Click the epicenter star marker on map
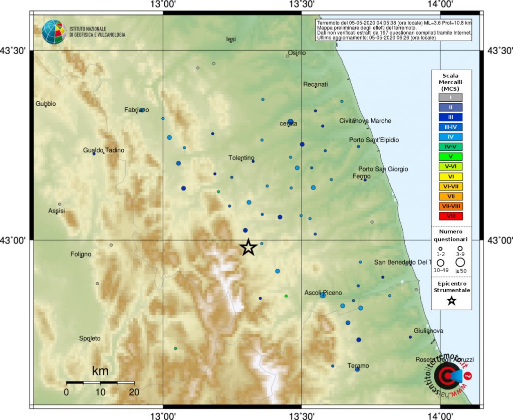This screenshot has height=420, width=513. click(248, 247)
